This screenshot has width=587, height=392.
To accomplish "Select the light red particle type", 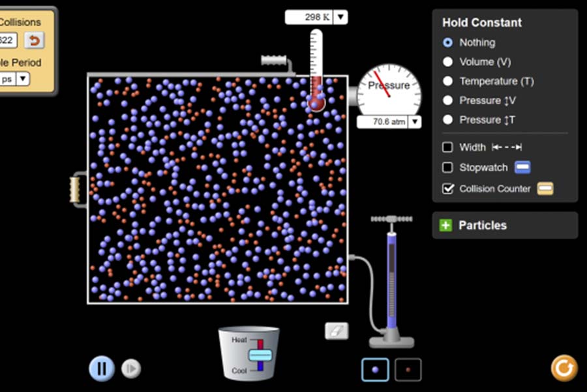I will (x=408, y=370).
